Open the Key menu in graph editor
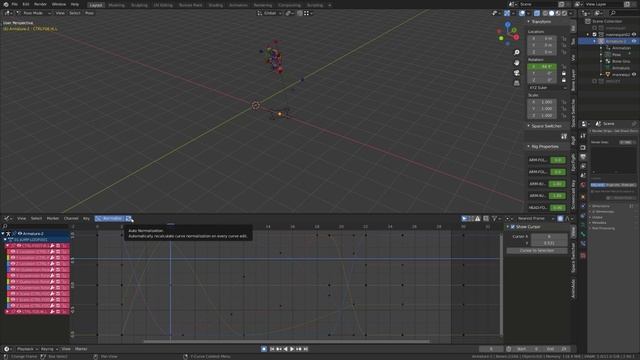 click(x=86, y=218)
